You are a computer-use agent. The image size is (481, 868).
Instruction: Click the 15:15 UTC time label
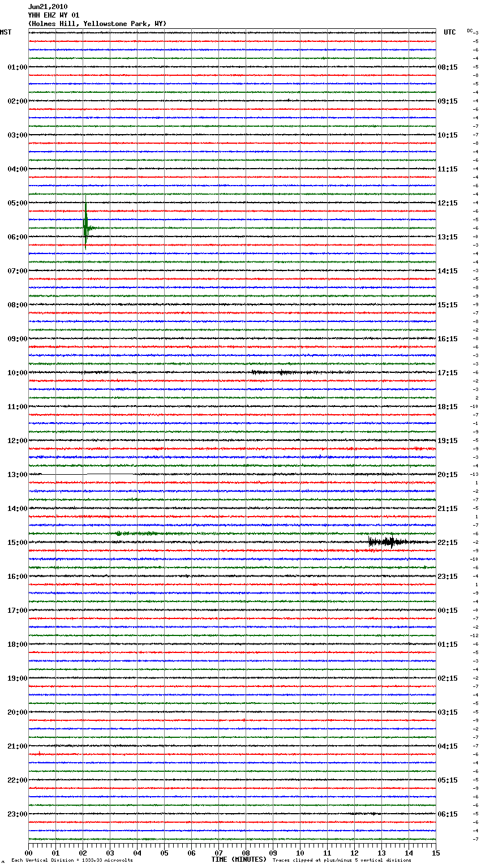(x=448, y=305)
